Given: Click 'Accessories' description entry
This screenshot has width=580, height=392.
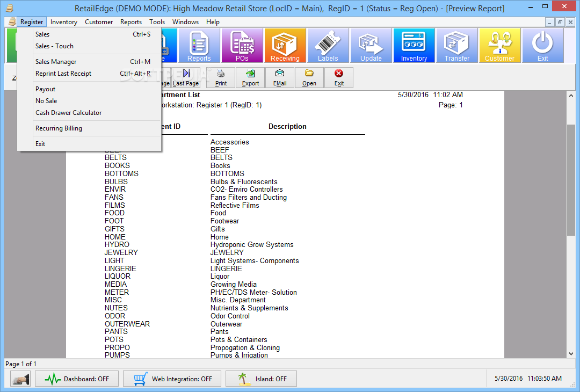Looking at the screenshot, I should click(x=230, y=142).
